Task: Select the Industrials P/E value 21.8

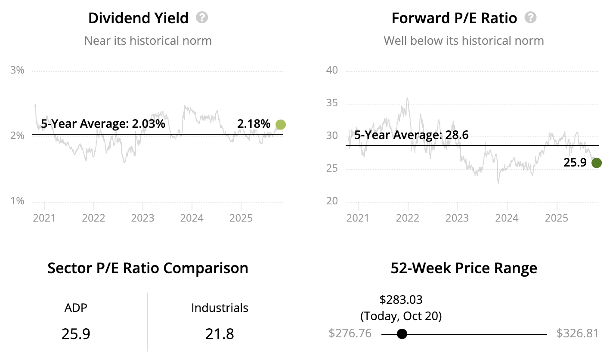Action: coord(220,334)
